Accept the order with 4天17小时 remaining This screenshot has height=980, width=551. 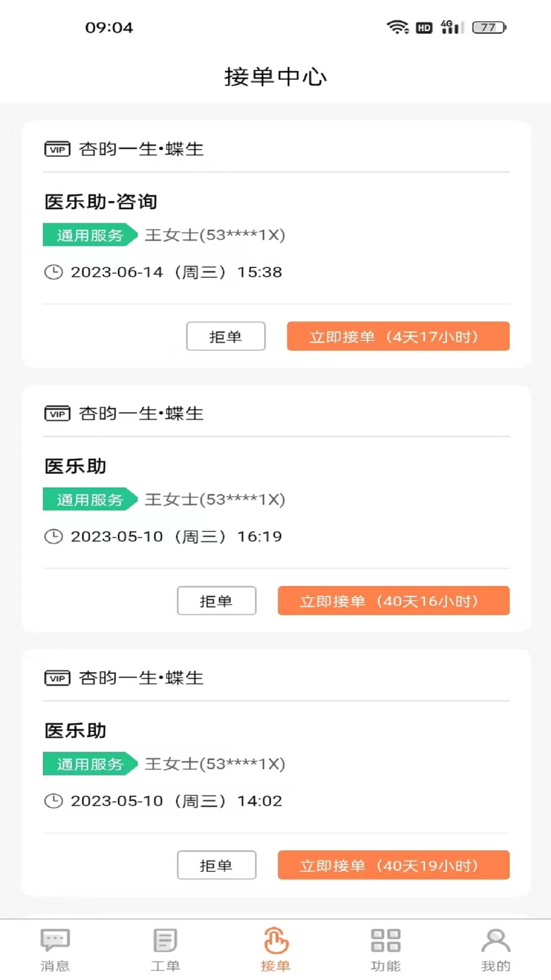click(398, 336)
